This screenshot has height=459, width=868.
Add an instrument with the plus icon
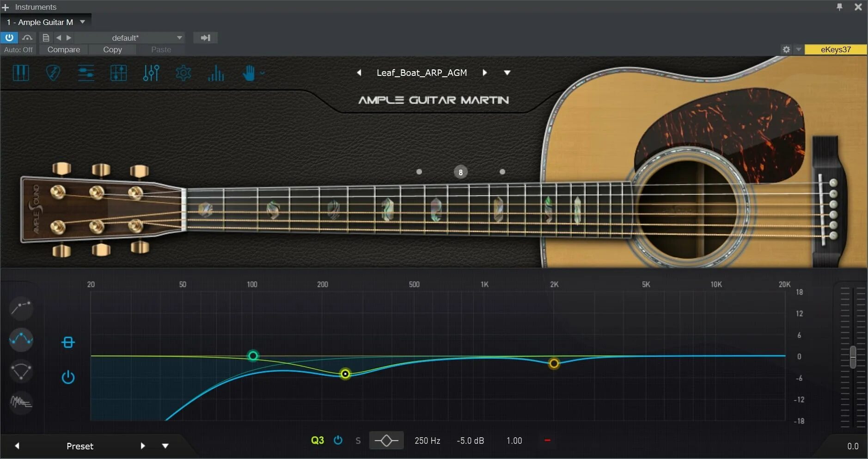(6, 7)
